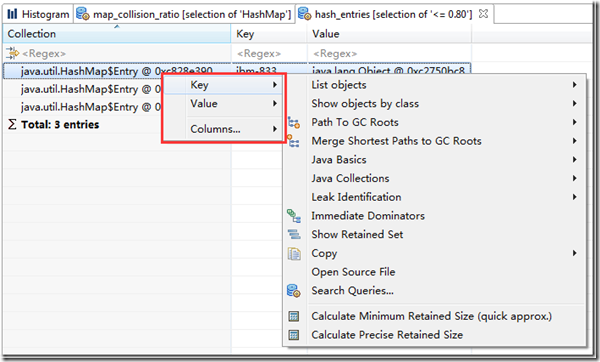Expand the Value submenu arrow

[275, 103]
